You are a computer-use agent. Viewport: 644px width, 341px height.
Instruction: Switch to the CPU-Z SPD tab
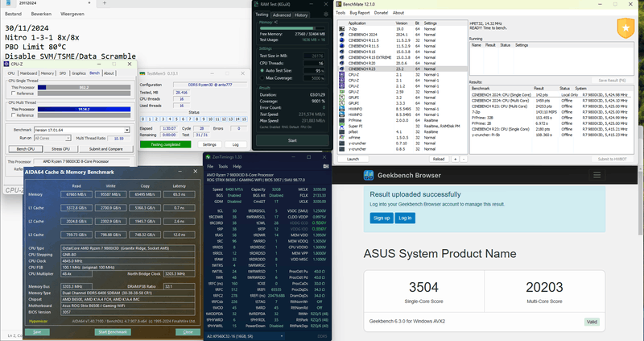[x=63, y=73]
